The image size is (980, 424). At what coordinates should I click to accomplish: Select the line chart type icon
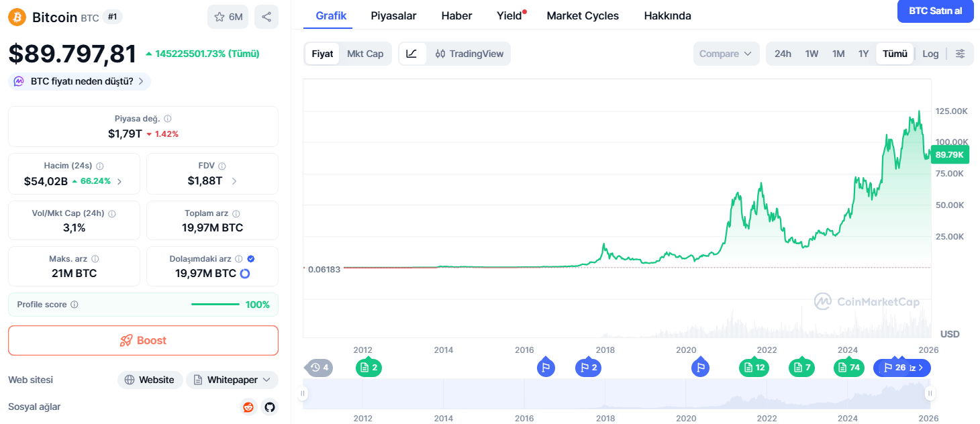(411, 54)
